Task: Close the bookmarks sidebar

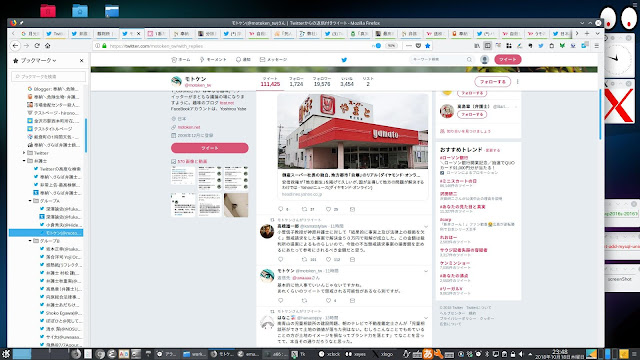Action: point(82,60)
